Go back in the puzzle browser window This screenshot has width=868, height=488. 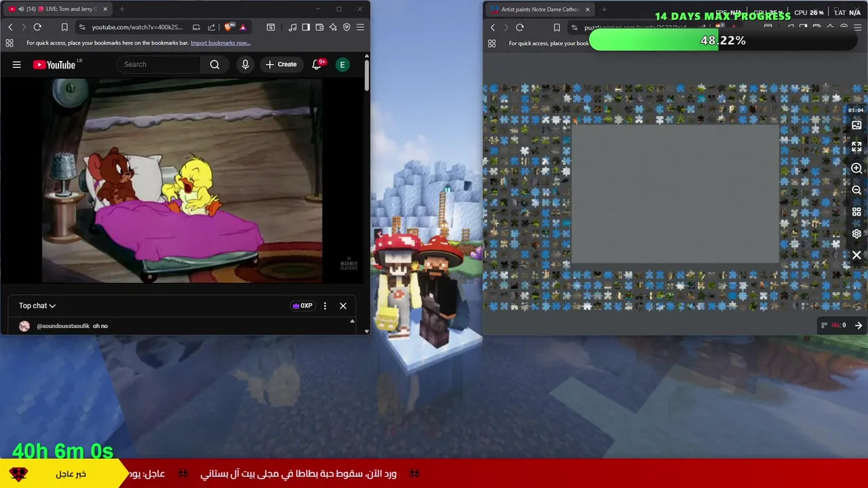click(493, 27)
